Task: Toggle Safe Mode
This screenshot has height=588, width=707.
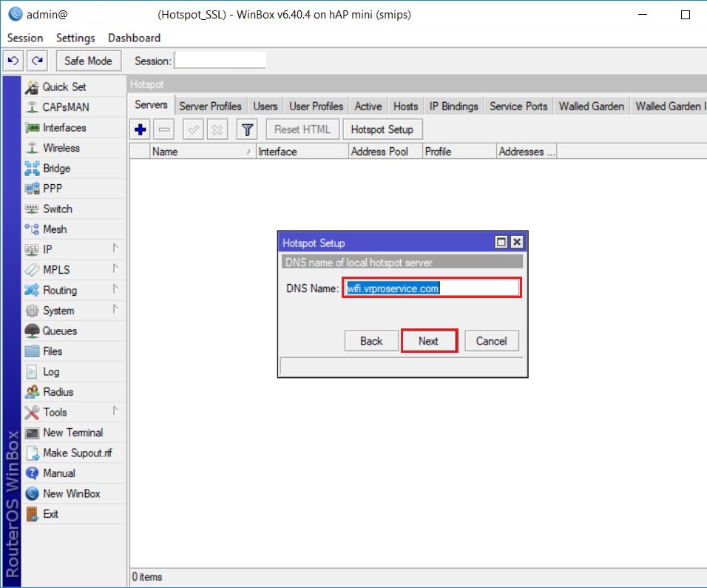Action: pos(89,61)
